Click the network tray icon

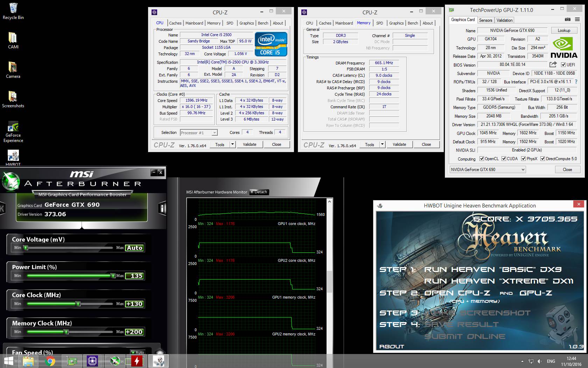pos(531,361)
